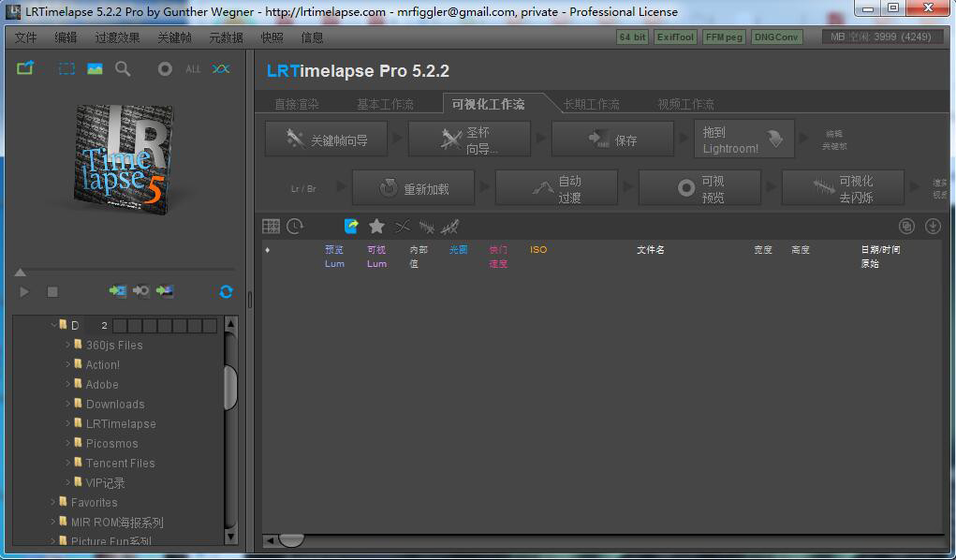Click the DNGConv status indicator
This screenshot has height=560, width=956.
point(776,37)
